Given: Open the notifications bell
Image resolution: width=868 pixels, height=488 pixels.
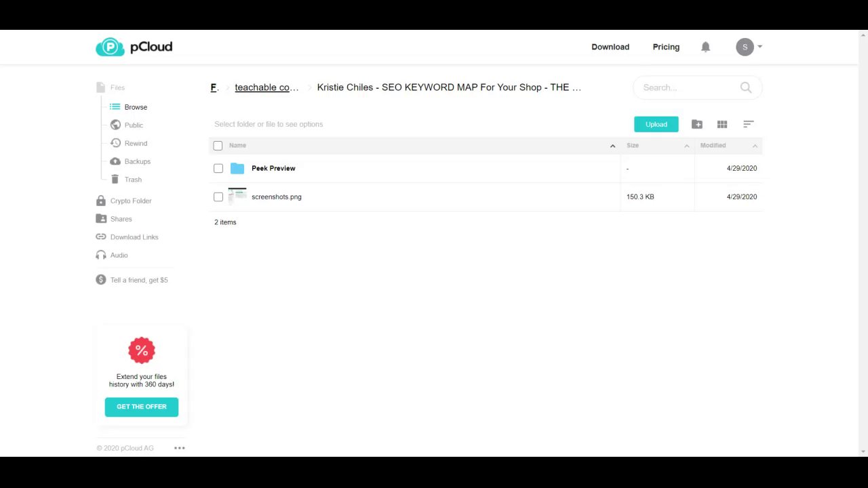Looking at the screenshot, I should coord(705,47).
